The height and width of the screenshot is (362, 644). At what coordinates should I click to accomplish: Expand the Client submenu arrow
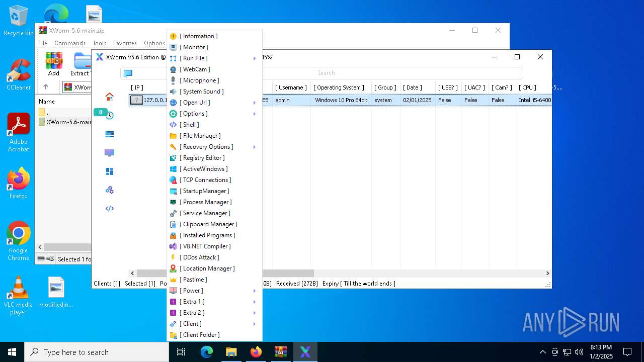(x=255, y=324)
